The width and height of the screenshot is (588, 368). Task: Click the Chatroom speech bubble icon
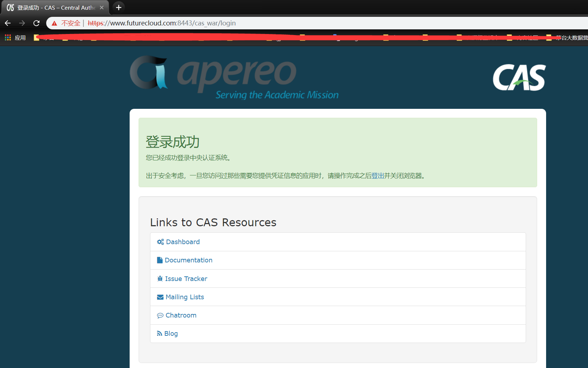click(x=160, y=316)
